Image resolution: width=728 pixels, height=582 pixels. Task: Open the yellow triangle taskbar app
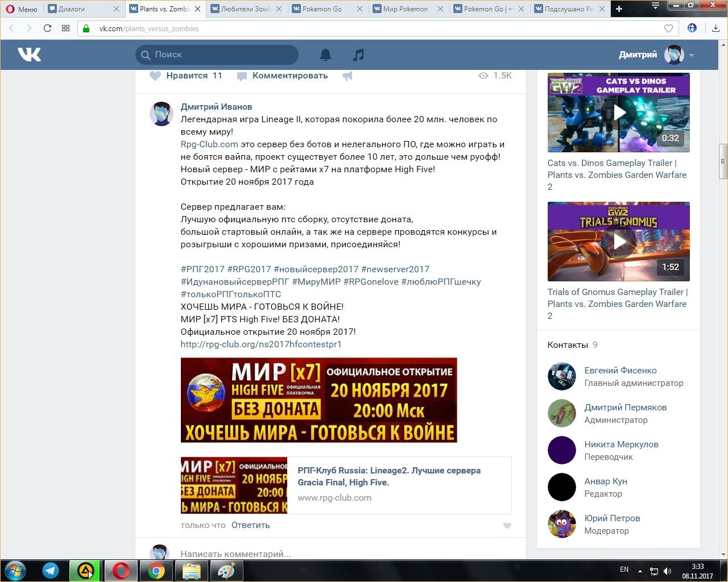pos(86,571)
